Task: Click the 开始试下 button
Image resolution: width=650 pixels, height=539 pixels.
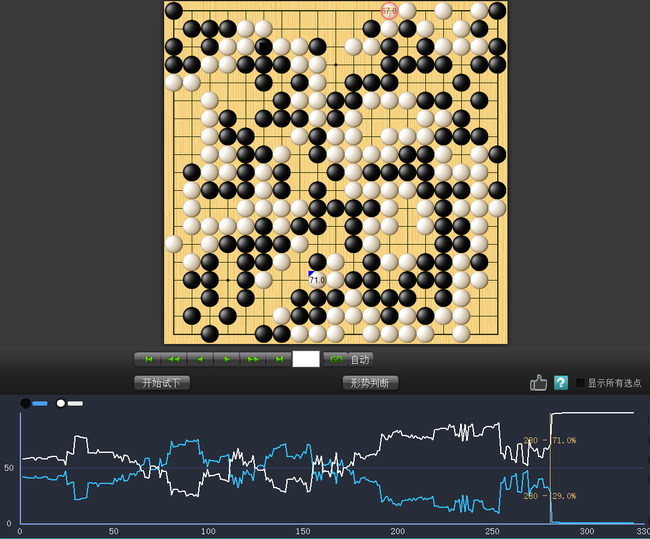Action: click(162, 383)
